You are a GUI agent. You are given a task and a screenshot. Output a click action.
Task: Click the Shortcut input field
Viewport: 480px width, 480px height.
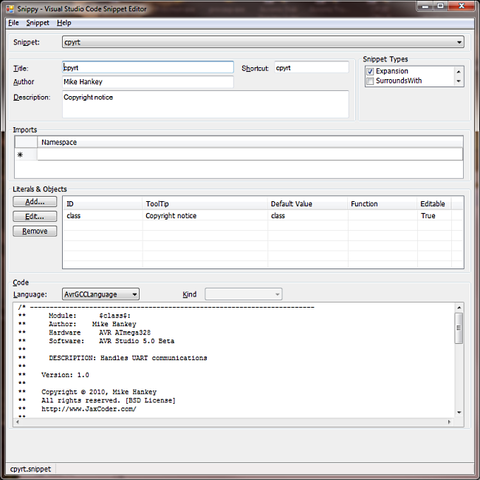pos(311,68)
